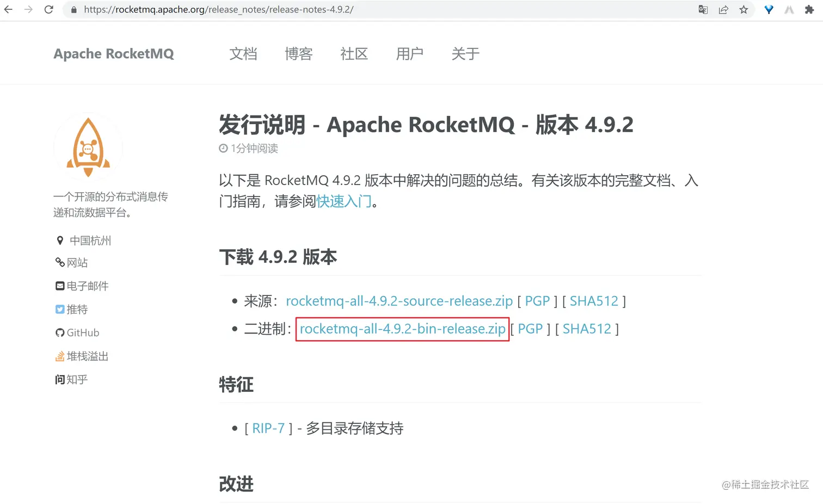Download rocketmq-all-4.9.2-bin-release.zip

pos(402,329)
